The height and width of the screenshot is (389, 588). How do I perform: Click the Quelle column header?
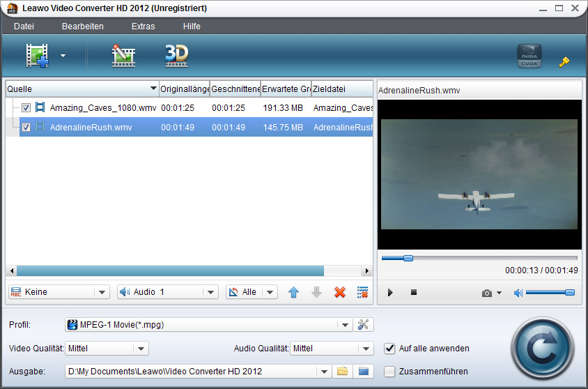tap(82, 89)
